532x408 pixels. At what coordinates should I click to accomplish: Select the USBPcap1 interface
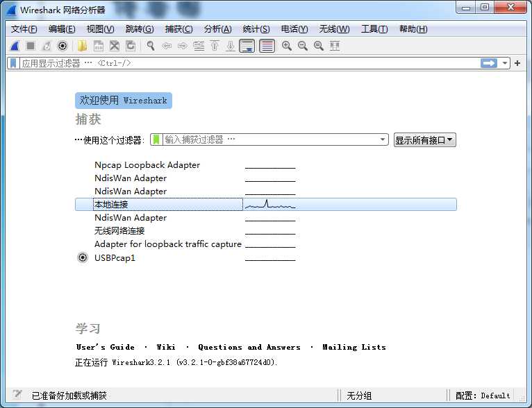pyautogui.click(x=115, y=258)
